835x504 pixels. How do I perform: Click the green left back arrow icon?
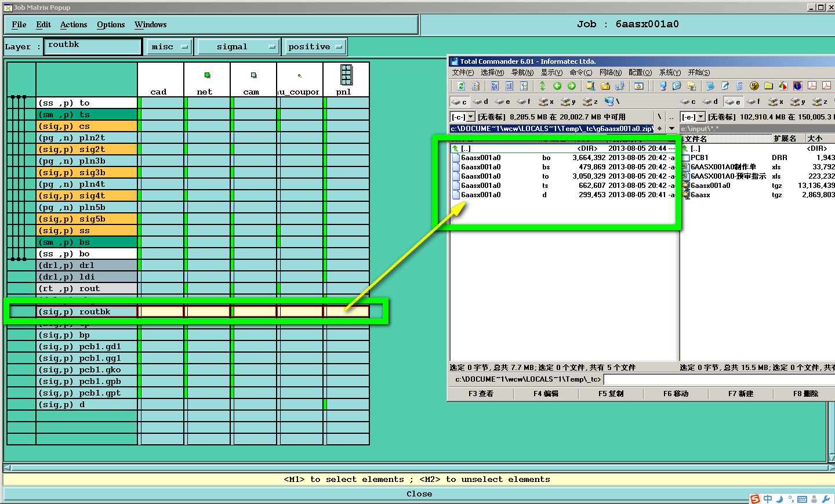(x=557, y=86)
